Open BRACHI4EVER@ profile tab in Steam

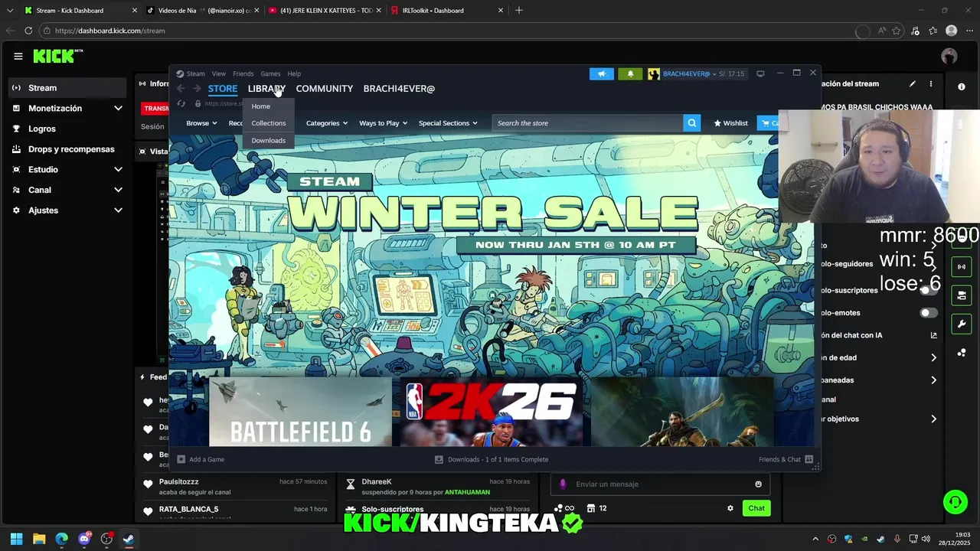tap(399, 89)
